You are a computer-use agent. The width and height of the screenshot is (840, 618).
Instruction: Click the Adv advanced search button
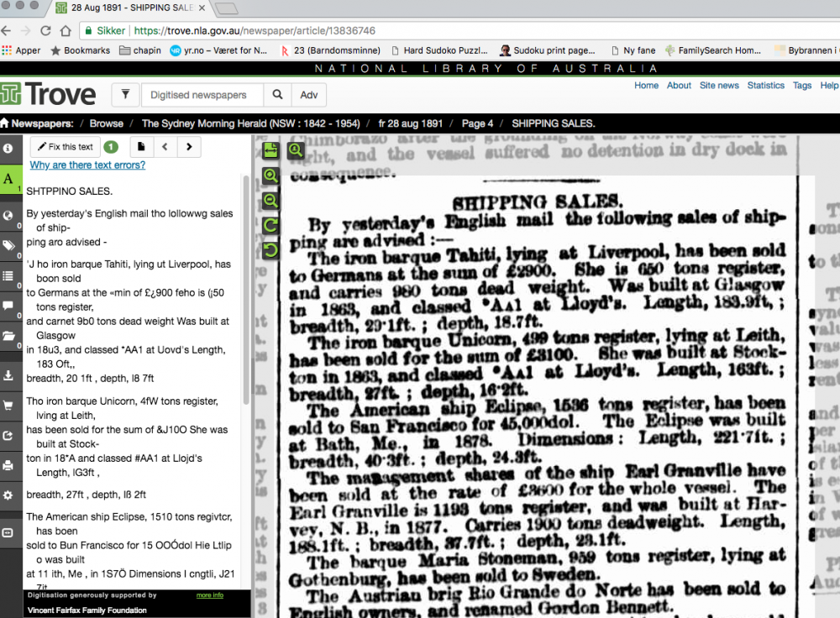308,95
